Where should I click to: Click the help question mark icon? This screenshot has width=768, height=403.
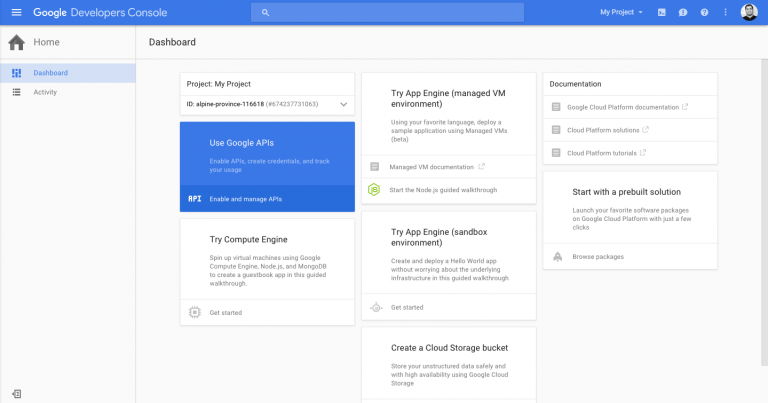coord(704,12)
